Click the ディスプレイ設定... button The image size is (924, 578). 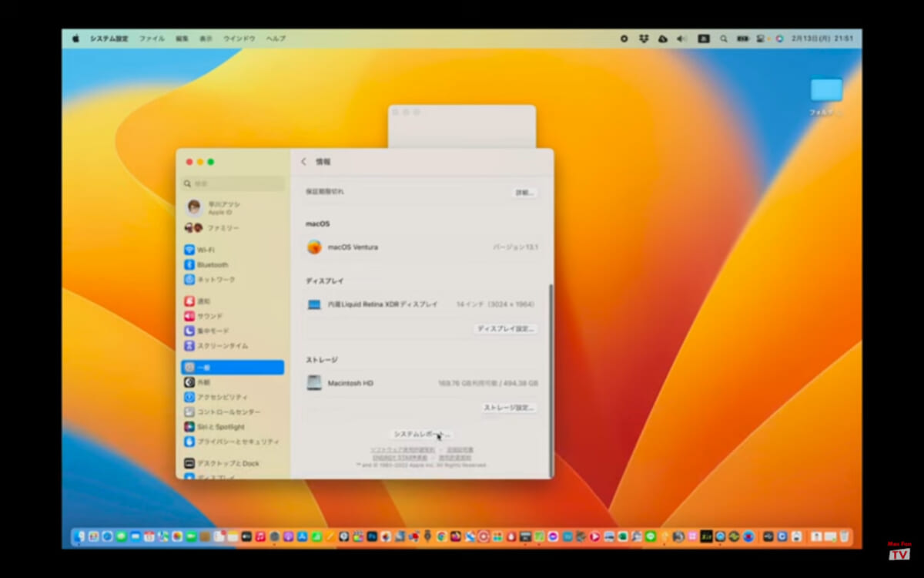(505, 329)
